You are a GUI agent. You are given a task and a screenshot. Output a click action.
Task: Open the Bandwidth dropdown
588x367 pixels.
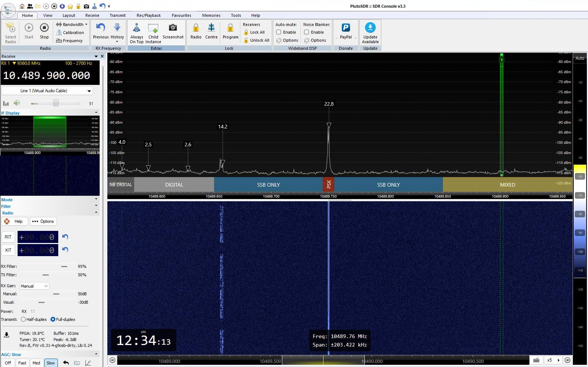click(72, 25)
